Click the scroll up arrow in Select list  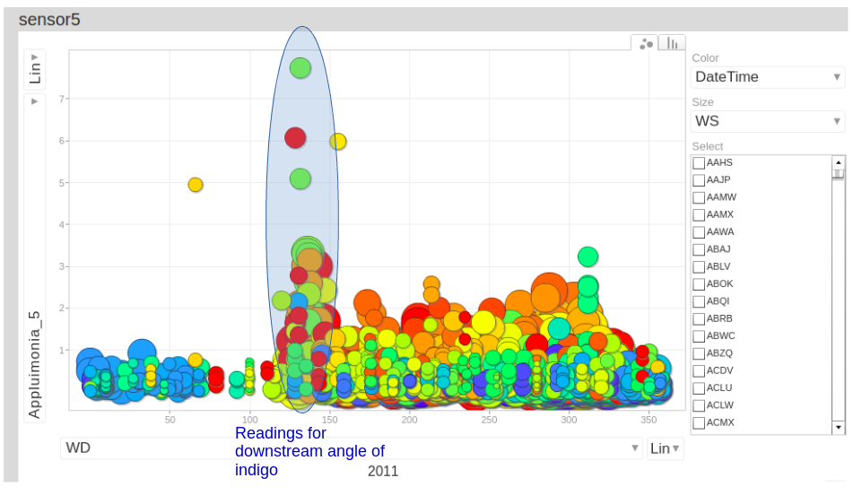838,162
